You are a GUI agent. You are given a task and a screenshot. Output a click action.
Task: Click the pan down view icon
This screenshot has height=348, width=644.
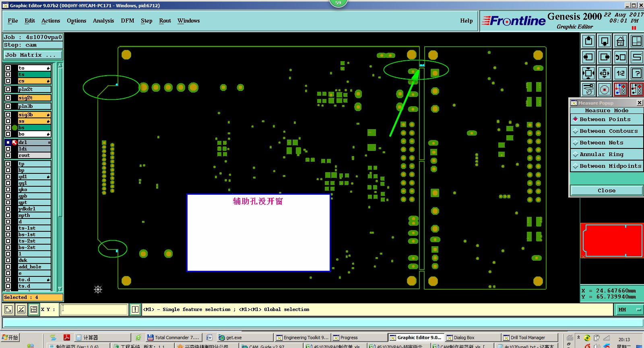click(605, 41)
